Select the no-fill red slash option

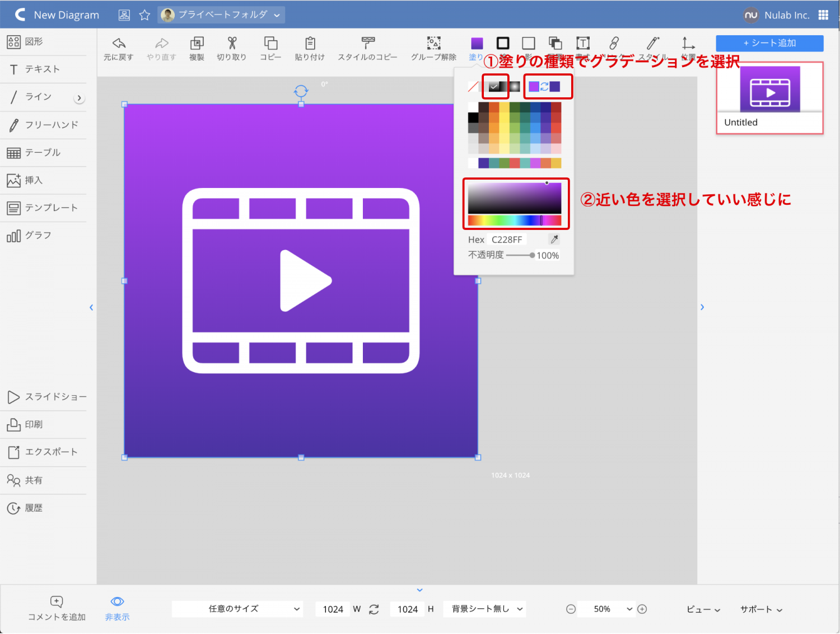point(473,87)
